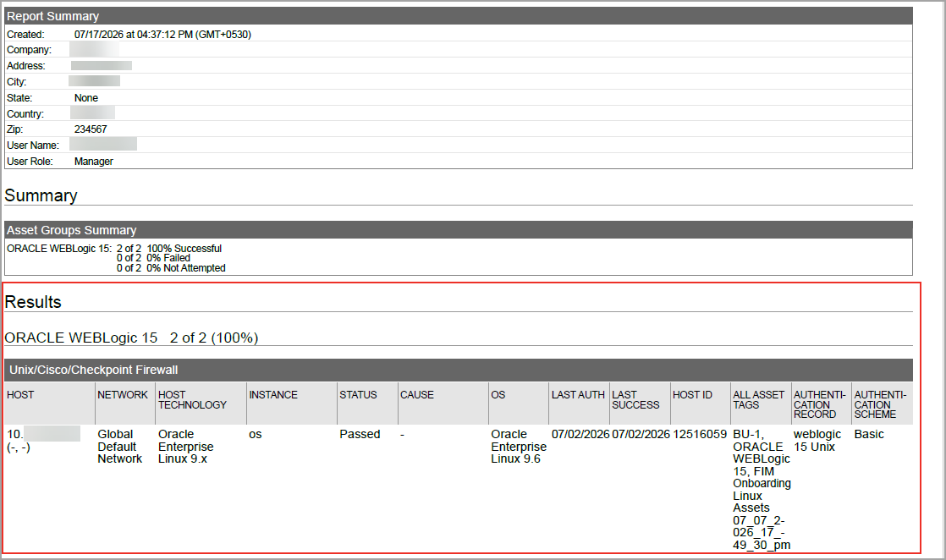Click the User Name label
The image size is (946, 560).
pos(33,145)
